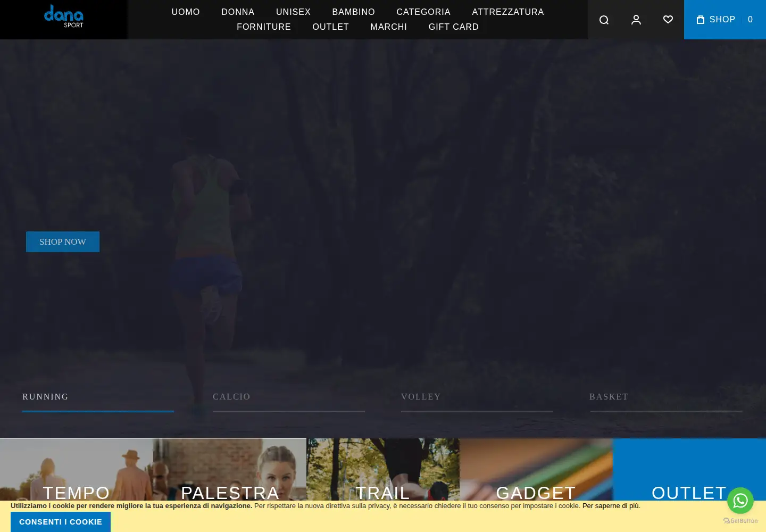Open the GADGET category tile
The image size is (766, 532).
(536, 469)
